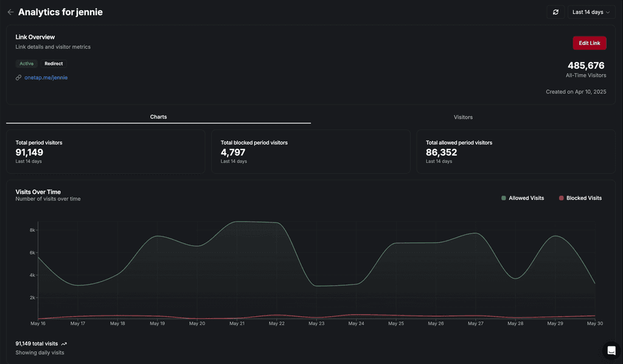The width and height of the screenshot is (623, 364).
Task: Refresh analytics with the reload icon
Action: pos(555,12)
